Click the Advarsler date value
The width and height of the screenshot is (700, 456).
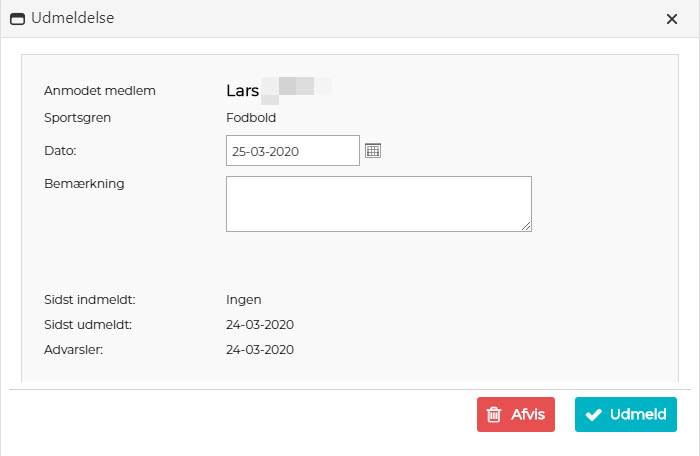(x=260, y=350)
